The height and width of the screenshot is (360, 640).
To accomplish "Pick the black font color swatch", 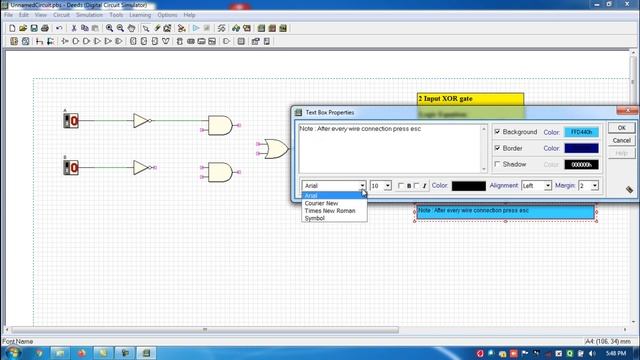I will [x=469, y=186].
